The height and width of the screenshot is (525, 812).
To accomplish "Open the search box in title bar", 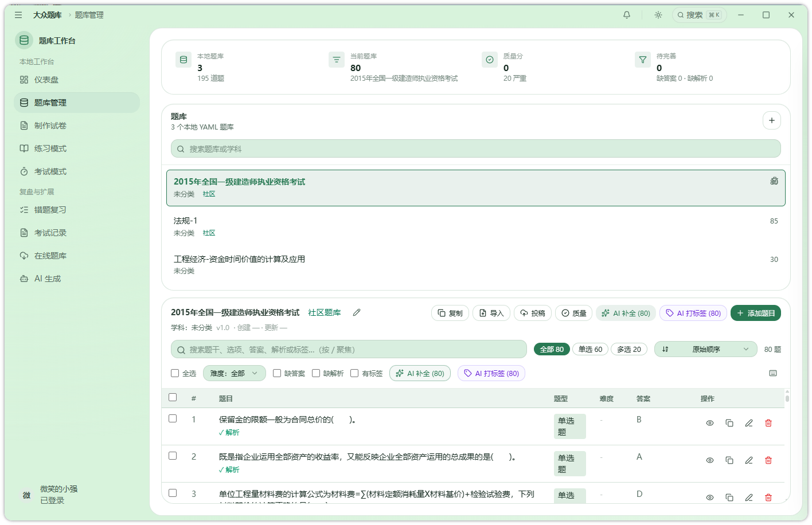I will [699, 15].
